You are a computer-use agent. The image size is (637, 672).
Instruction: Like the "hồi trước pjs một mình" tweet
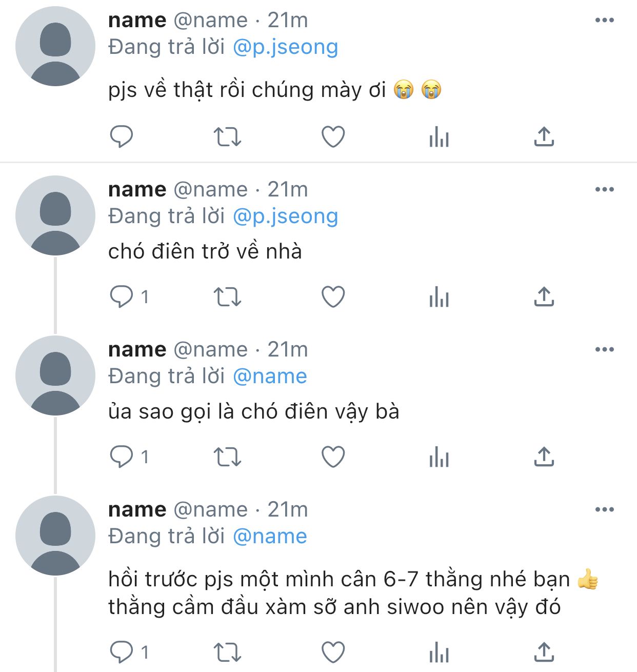(x=333, y=653)
